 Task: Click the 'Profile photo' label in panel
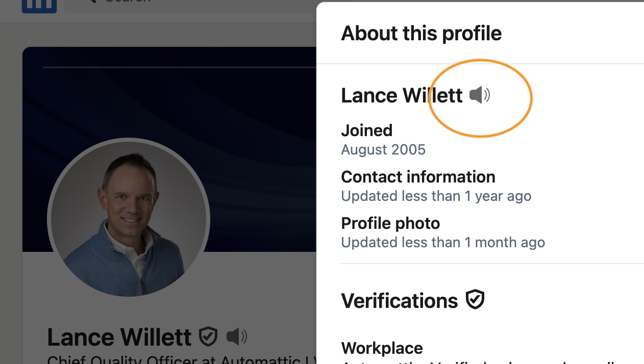coord(390,223)
